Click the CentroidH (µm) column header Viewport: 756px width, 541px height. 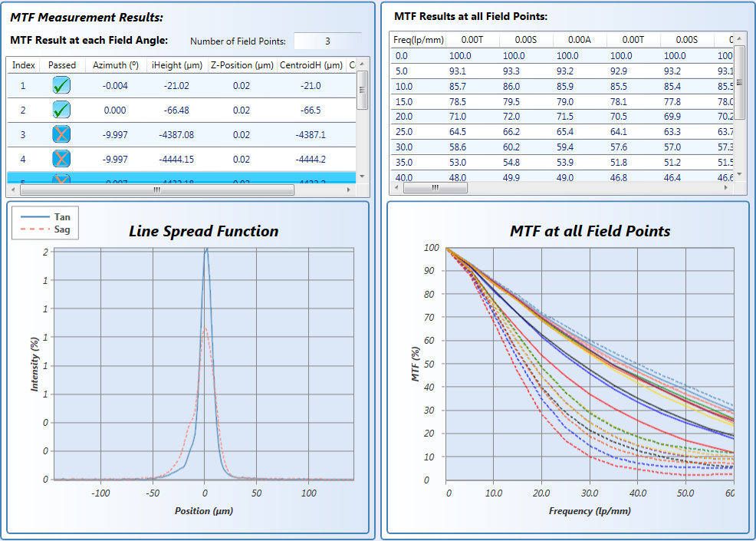coord(311,65)
